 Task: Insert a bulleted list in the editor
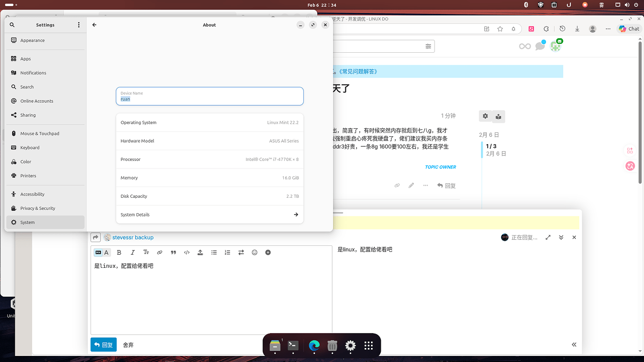tap(214, 252)
